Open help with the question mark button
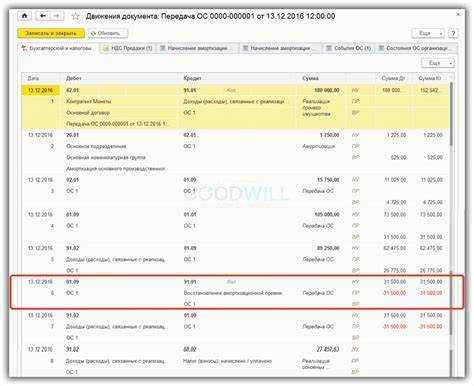This screenshot has height=386, width=474. (x=453, y=33)
